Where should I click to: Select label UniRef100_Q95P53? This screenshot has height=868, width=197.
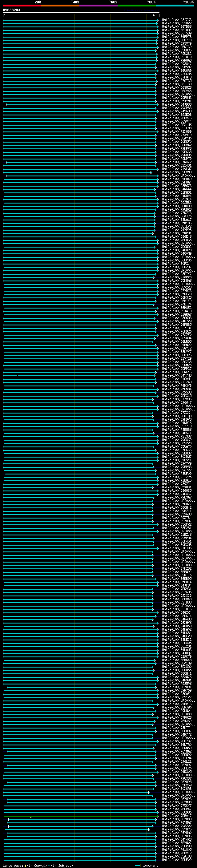[x=177, y=467]
